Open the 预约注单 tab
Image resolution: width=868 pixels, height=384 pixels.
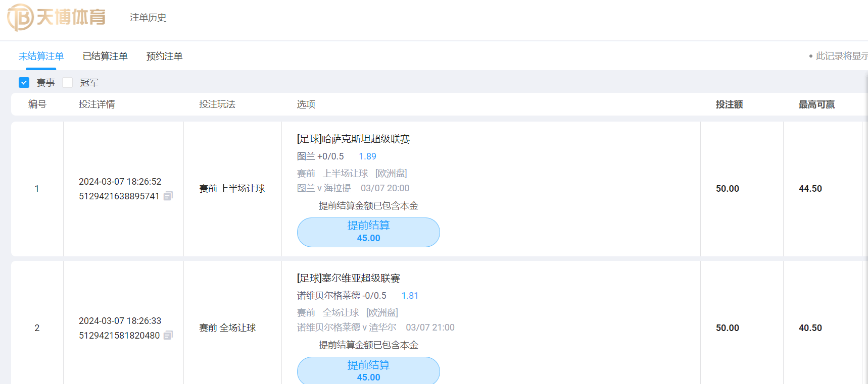164,56
